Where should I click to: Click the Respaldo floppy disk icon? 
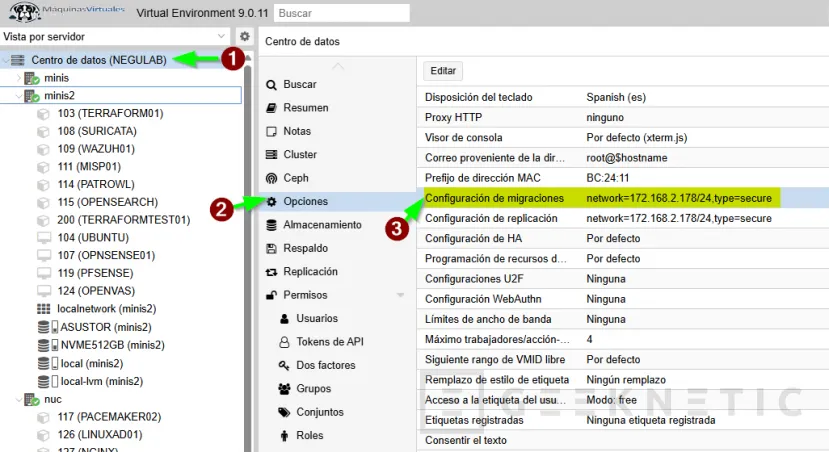click(x=271, y=248)
